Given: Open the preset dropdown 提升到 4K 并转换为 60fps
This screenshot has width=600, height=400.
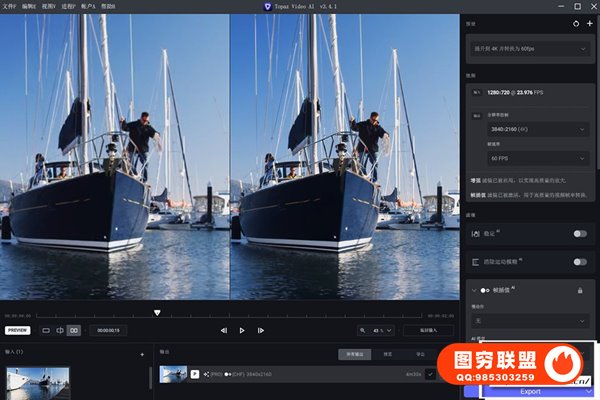Looking at the screenshot, I should [529, 47].
